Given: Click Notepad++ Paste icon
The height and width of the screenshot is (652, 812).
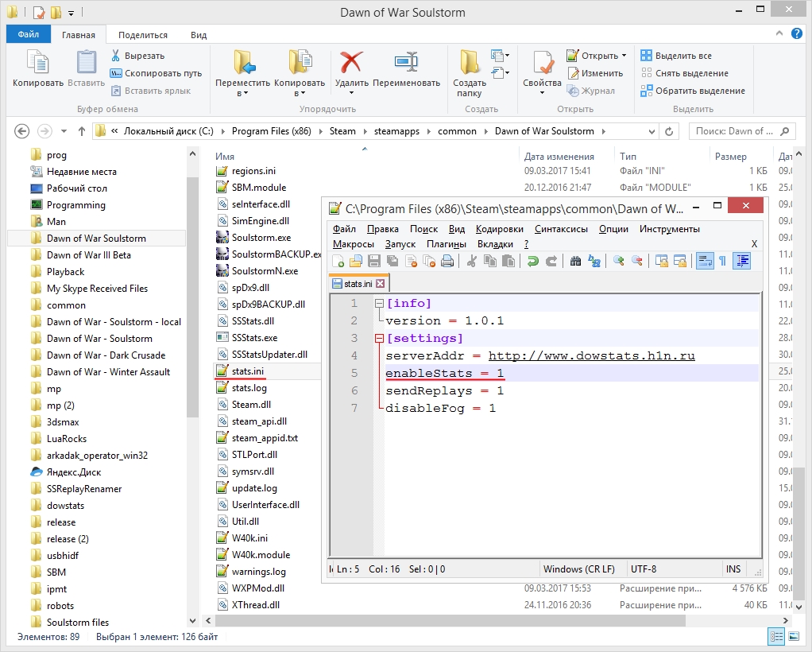Looking at the screenshot, I should click(508, 262).
